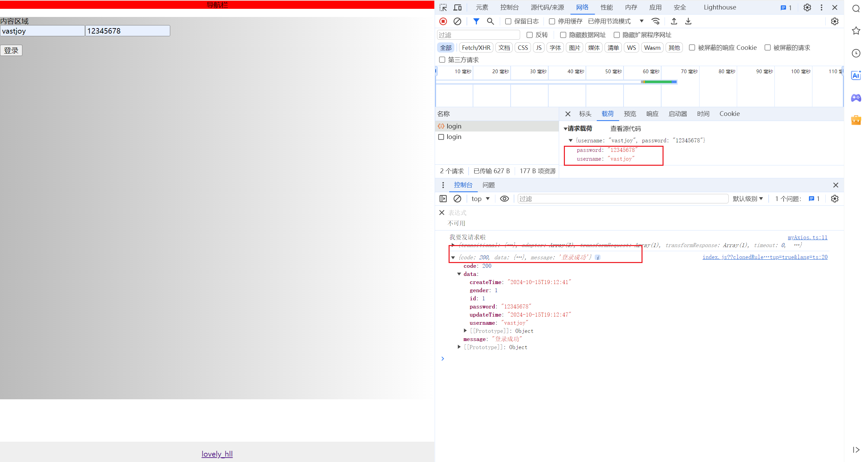The image size is (868, 462).
Task: Open the Lighthouse tab
Action: [720, 7]
